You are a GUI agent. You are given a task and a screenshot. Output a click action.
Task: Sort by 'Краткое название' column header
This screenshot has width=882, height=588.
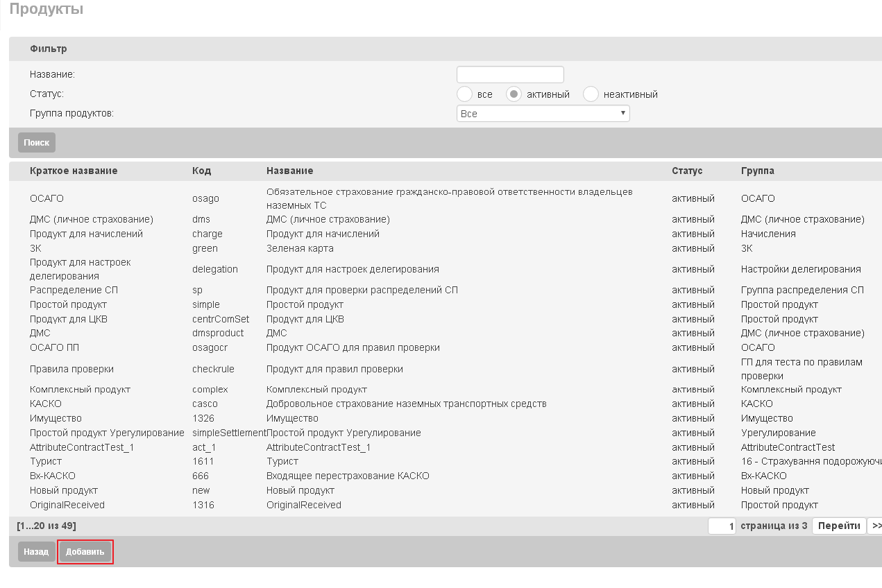(x=74, y=171)
